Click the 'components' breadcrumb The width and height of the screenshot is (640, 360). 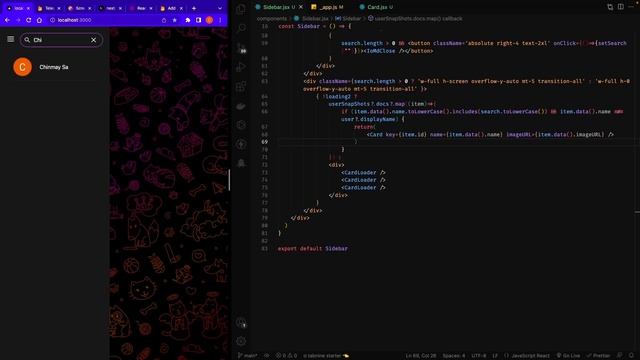[x=272, y=18]
